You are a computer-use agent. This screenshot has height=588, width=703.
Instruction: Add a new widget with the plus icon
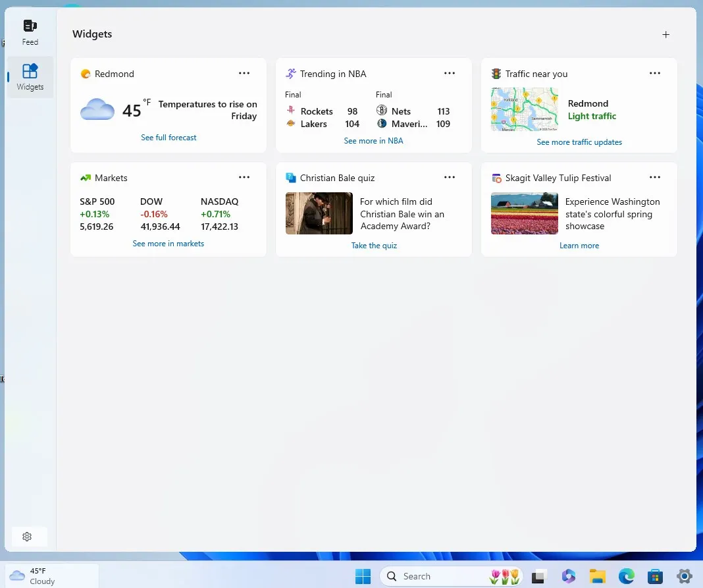point(666,34)
